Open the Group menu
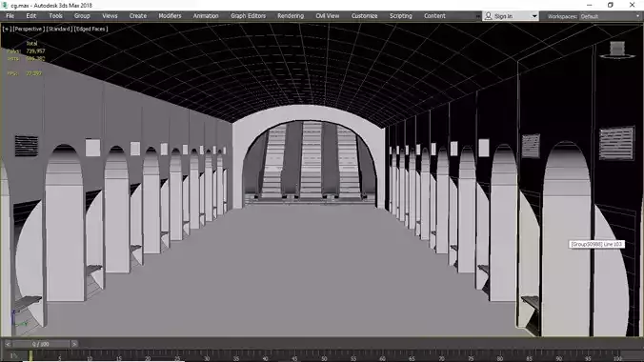 pyautogui.click(x=82, y=16)
